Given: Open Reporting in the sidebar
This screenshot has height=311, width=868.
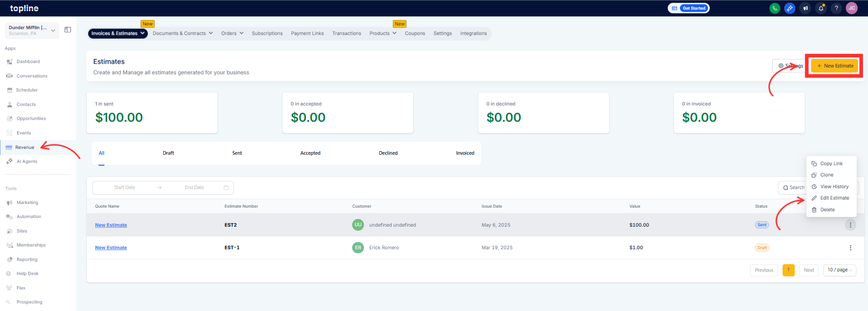Looking at the screenshot, I should point(27,260).
